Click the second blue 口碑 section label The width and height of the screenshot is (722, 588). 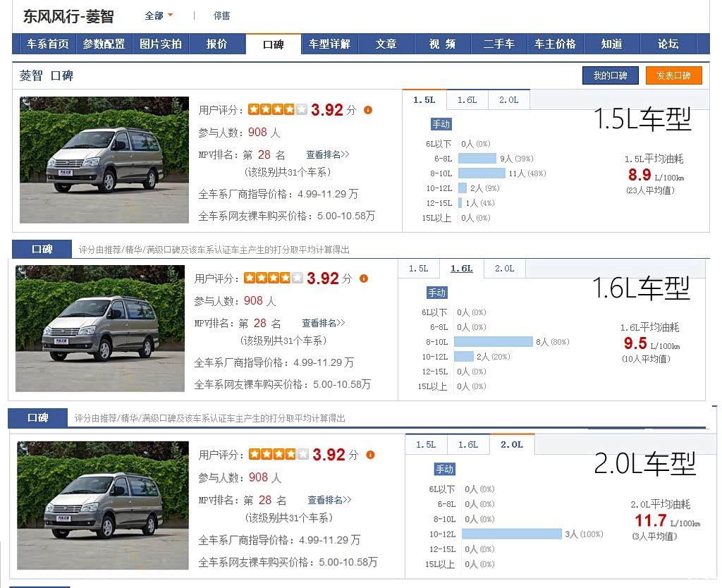click(x=38, y=417)
